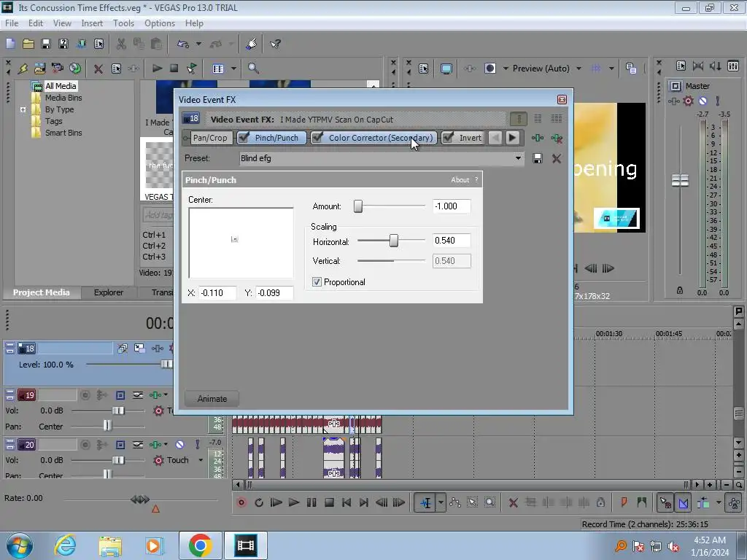The height and width of the screenshot is (560, 747).
Task: Toggle the Invert effect checkbox
Action: click(448, 138)
